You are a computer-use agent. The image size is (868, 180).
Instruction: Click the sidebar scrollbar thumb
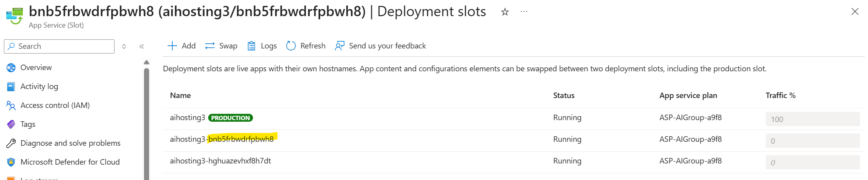[146, 124]
